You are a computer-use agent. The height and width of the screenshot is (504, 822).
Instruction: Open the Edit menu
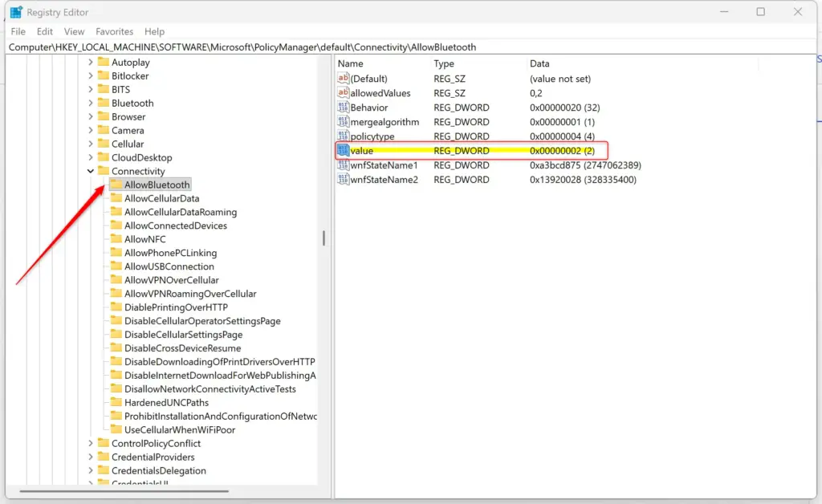[45, 31]
